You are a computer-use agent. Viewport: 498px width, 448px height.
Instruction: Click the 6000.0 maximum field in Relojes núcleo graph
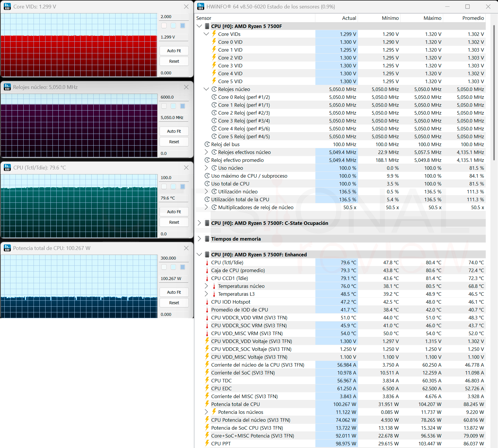pyautogui.click(x=174, y=97)
